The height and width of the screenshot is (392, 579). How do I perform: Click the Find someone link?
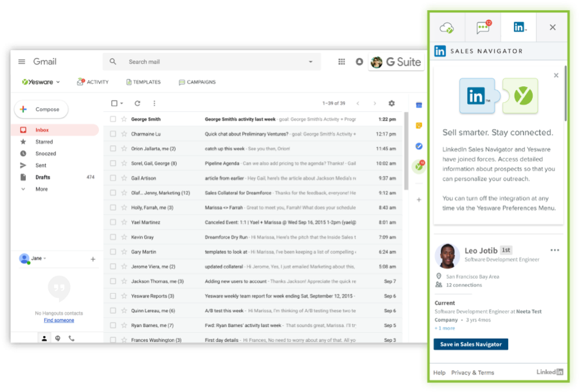click(x=59, y=320)
